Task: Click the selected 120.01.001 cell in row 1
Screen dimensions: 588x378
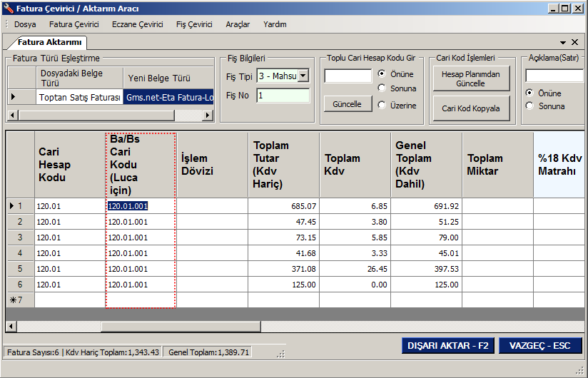Action: tap(141, 206)
